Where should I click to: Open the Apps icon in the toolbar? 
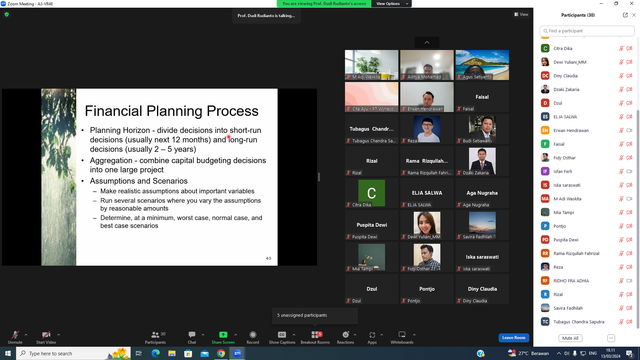coord(372,335)
